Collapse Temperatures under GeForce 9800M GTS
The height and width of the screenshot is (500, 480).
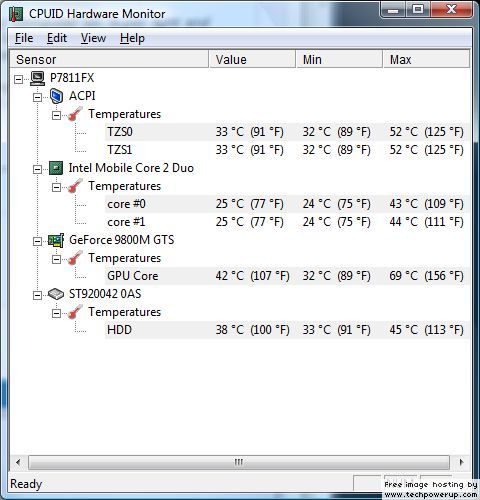(56, 259)
